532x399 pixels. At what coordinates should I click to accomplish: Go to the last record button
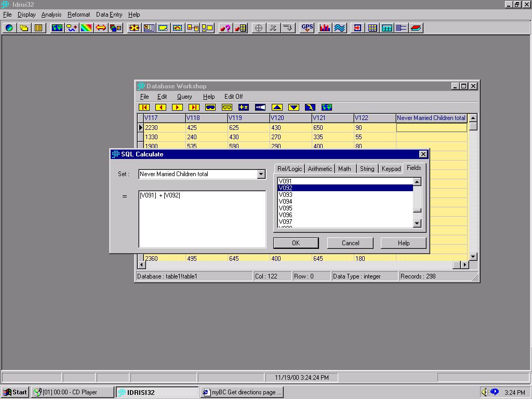(x=194, y=107)
